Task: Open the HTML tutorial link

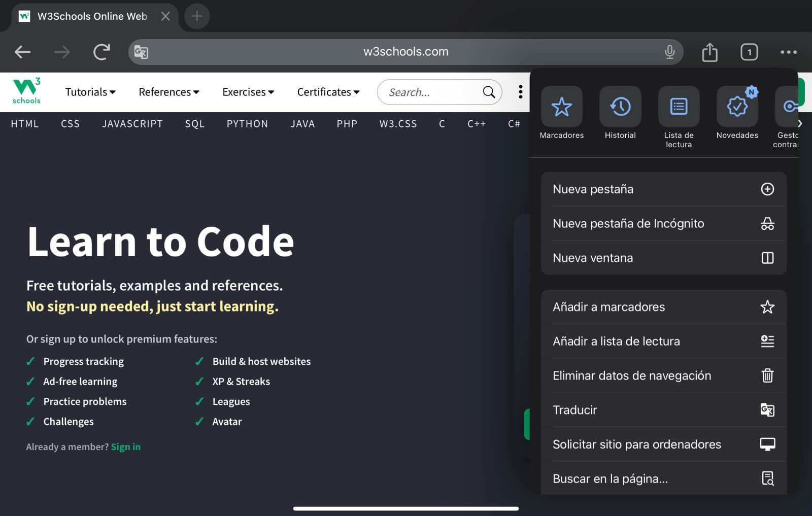Action: point(25,124)
